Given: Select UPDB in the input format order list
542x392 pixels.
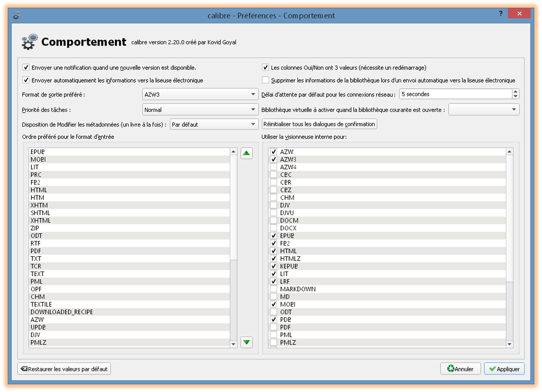Looking at the screenshot, I should (130, 327).
